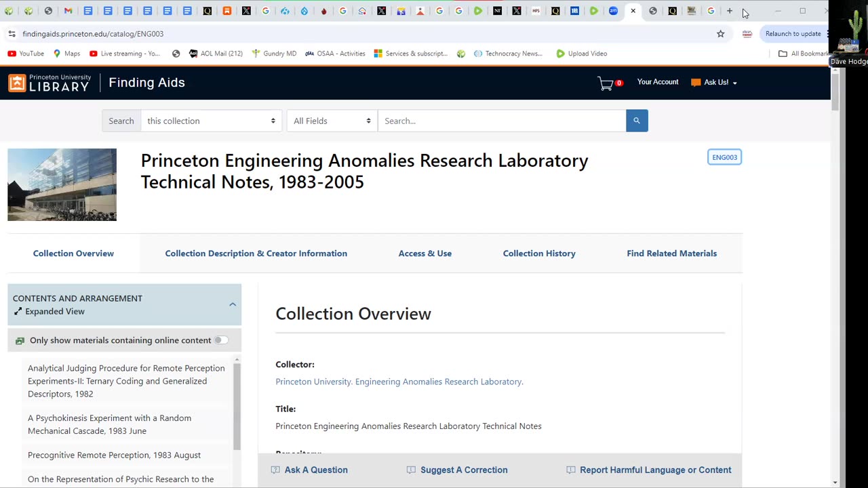Image resolution: width=868 pixels, height=488 pixels.
Task: Open Live streaming bookmark
Action: (125, 54)
